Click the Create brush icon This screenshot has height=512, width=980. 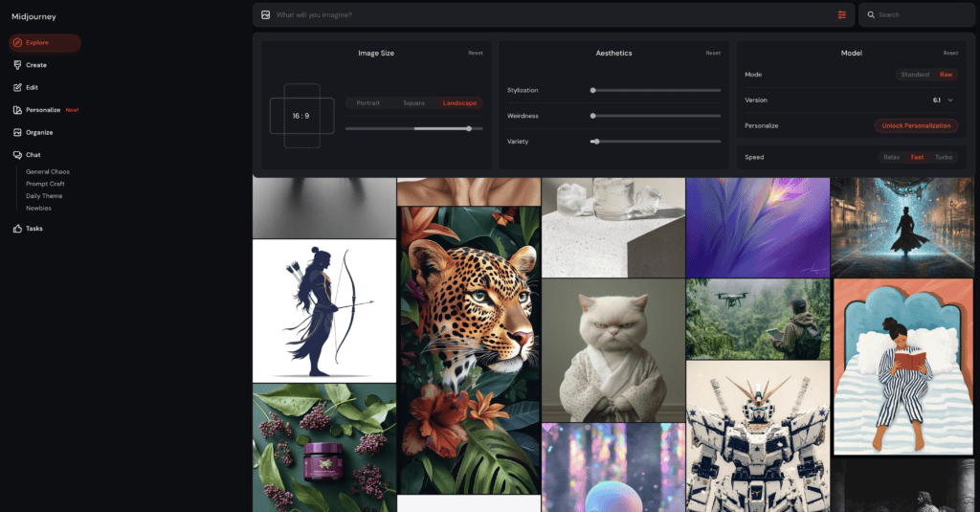(x=17, y=65)
